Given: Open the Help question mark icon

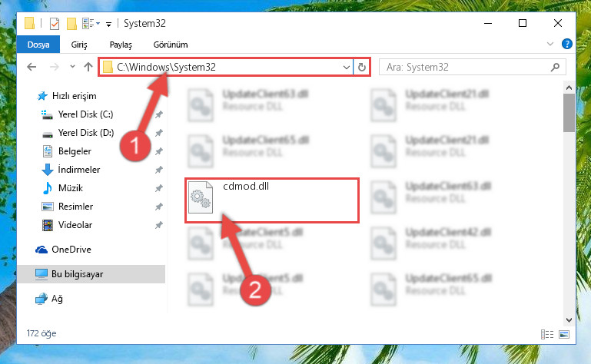Looking at the screenshot, I should point(566,44).
